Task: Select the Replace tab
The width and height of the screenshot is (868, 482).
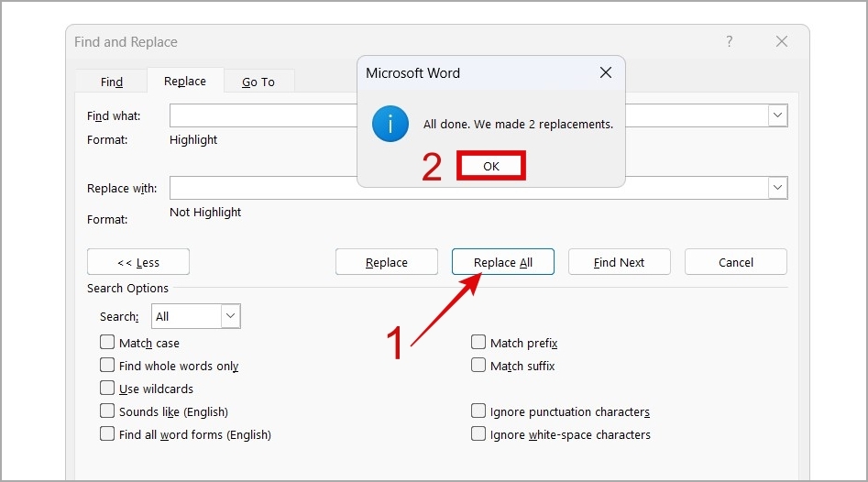Action: [185, 81]
